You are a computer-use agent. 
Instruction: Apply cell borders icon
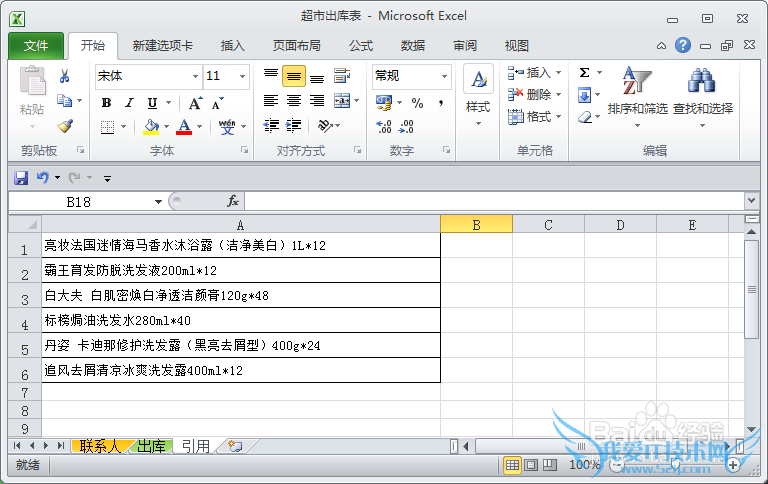107,127
